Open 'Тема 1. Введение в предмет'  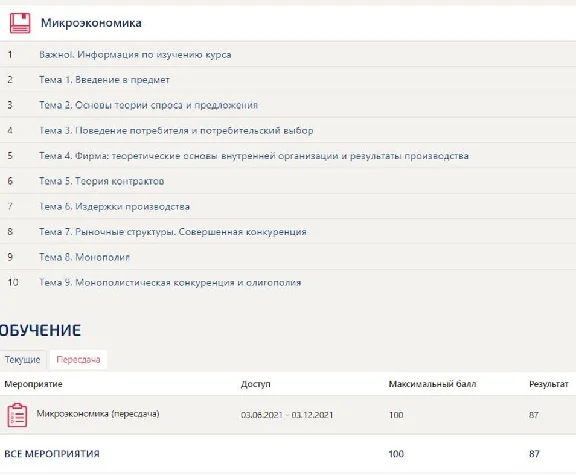104,80
